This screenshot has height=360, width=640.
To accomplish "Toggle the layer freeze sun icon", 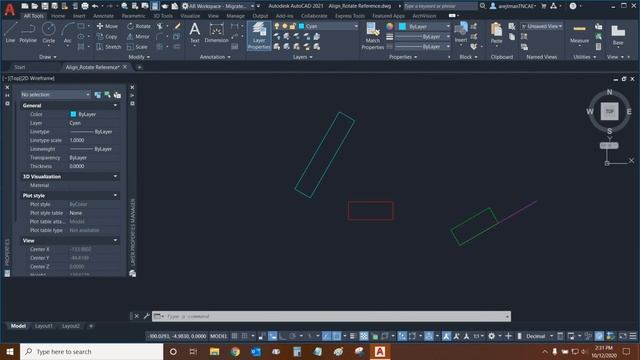I will click(285, 26).
